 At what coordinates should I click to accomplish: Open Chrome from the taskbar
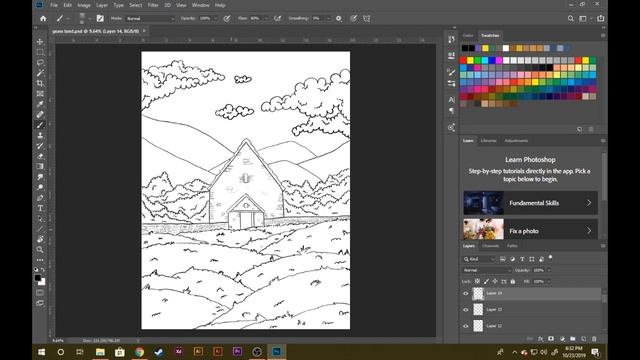click(139, 352)
